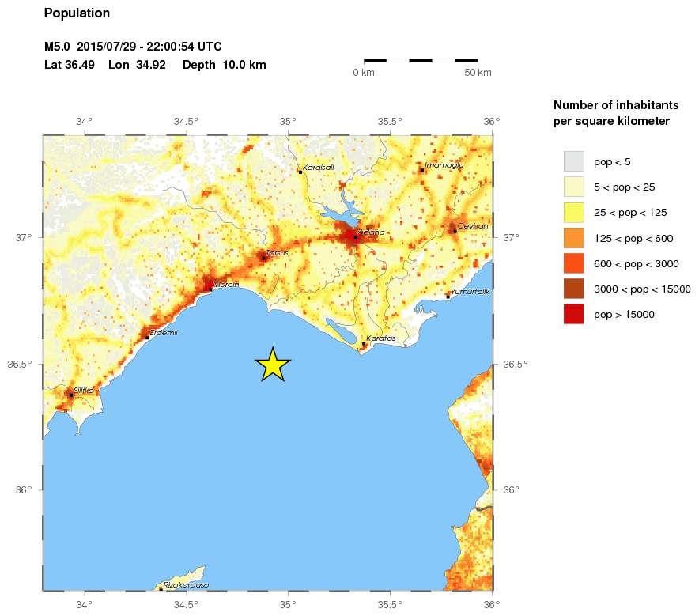Select the '25 < pop < 125' yellow swatch

(573, 213)
